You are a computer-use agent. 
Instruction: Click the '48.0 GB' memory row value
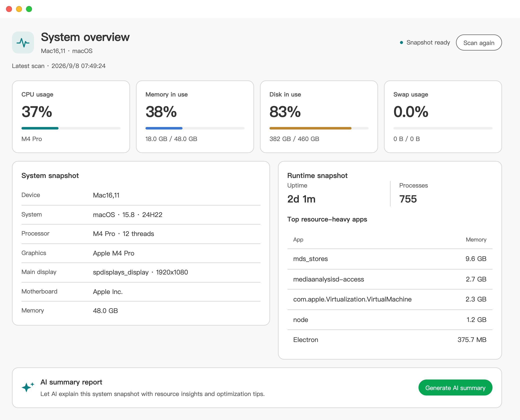tap(105, 311)
